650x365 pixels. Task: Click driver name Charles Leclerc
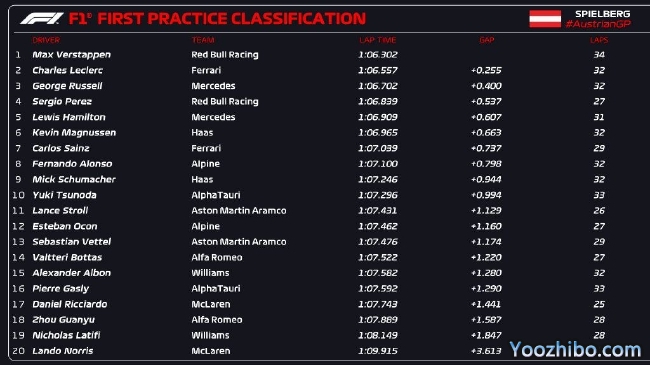pyautogui.click(x=68, y=71)
